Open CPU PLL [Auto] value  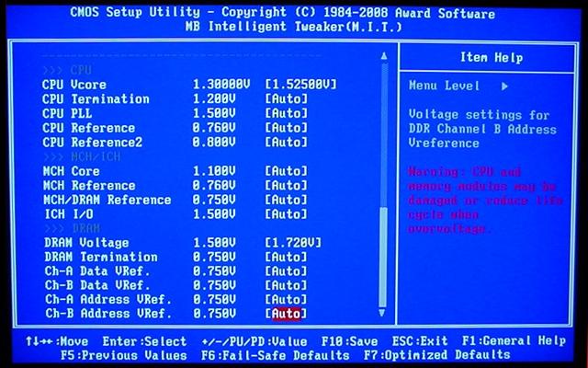286,113
